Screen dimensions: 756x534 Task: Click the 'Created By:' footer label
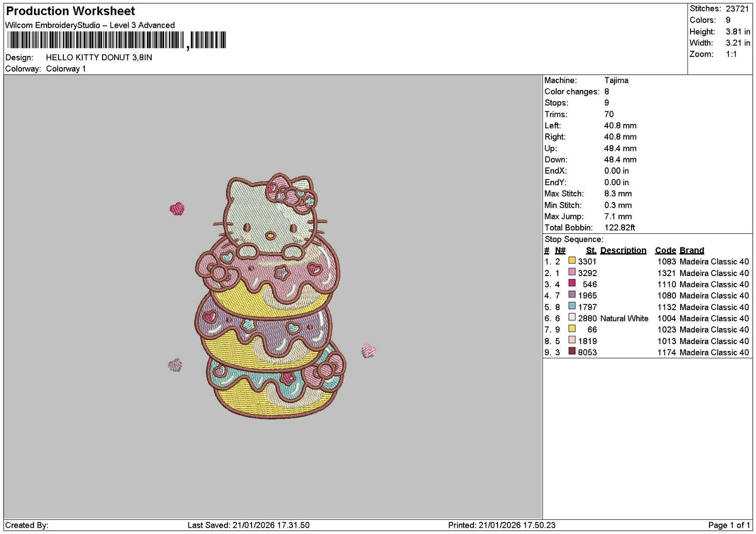click(x=27, y=525)
